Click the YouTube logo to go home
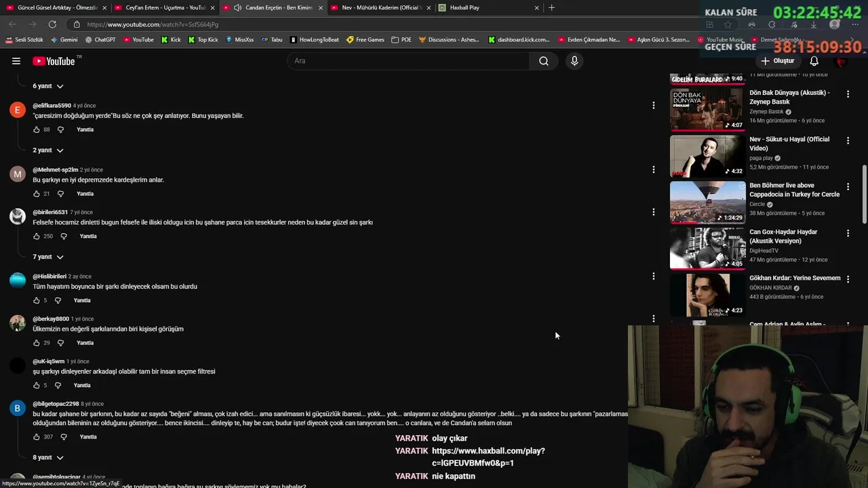The height and width of the screenshot is (488, 868). point(54,61)
